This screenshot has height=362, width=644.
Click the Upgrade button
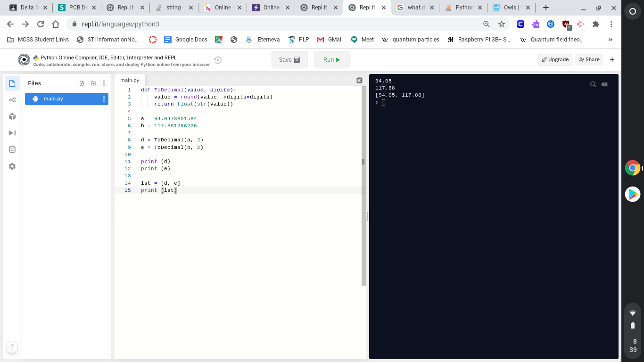(x=555, y=59)
